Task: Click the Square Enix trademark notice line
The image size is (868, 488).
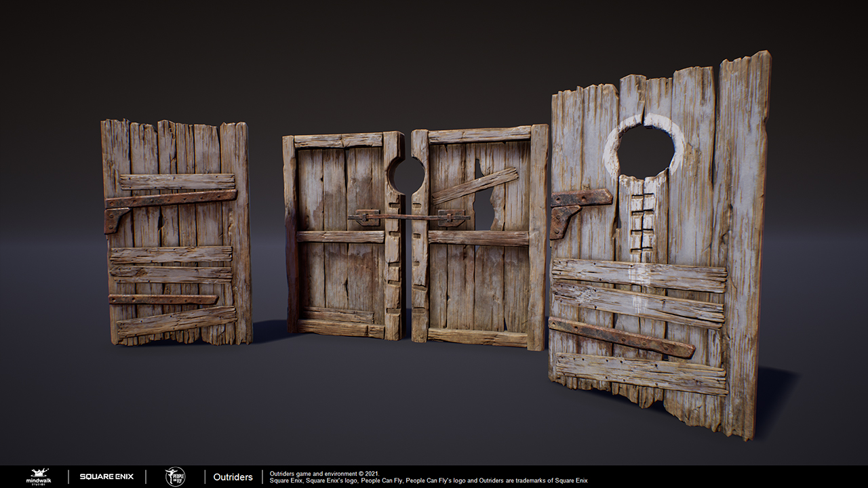Action: pyautogui.click(x=429, y=481)
